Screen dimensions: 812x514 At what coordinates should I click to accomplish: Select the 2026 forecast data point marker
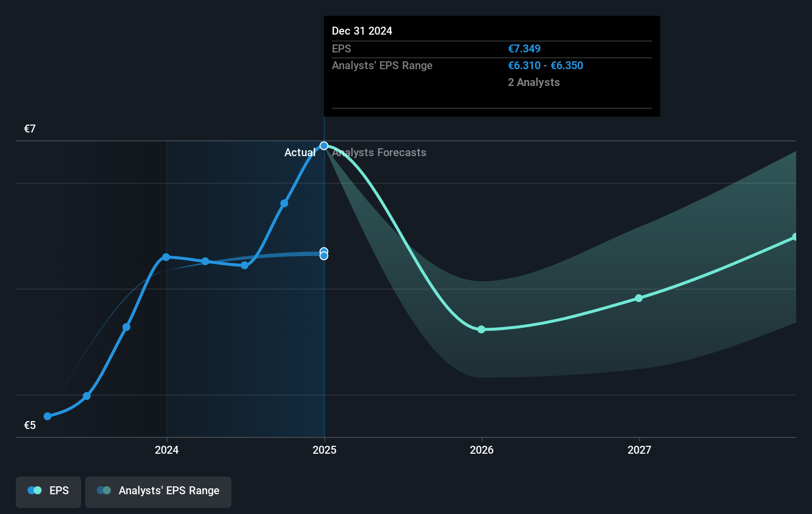coord(481,329)
